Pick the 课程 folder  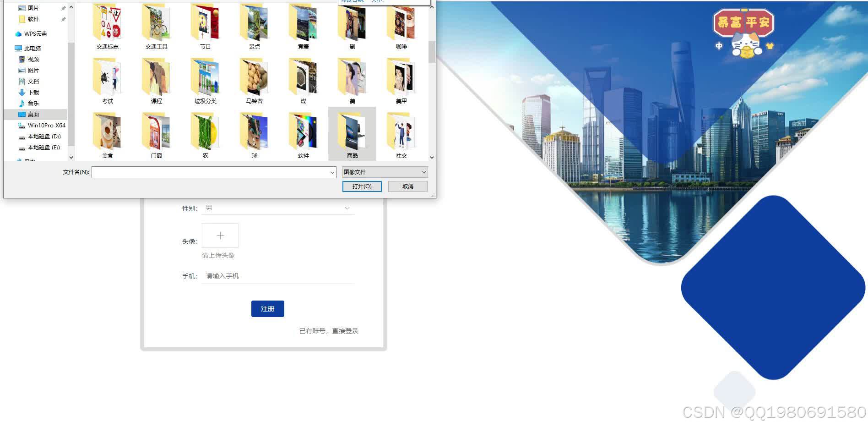point(157,80)
